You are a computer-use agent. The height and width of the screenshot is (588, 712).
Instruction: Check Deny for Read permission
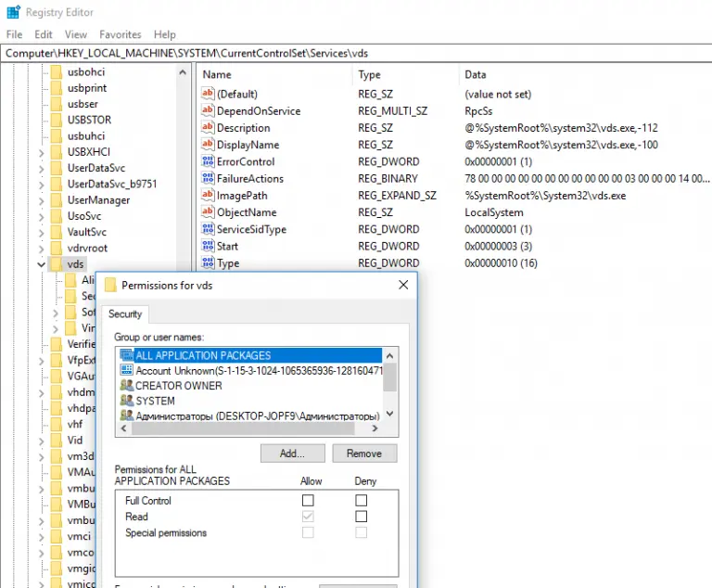[x=361, y=517]
